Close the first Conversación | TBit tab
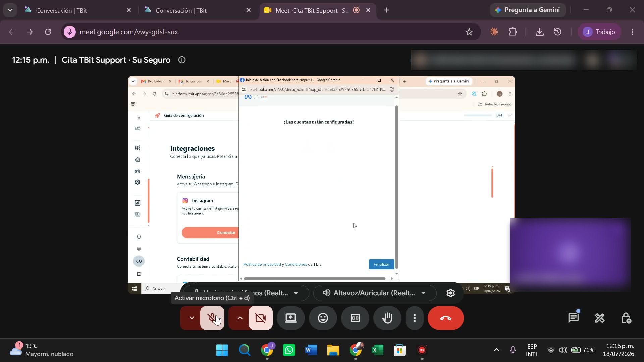 pyautogui.click(x=129, y=10)
